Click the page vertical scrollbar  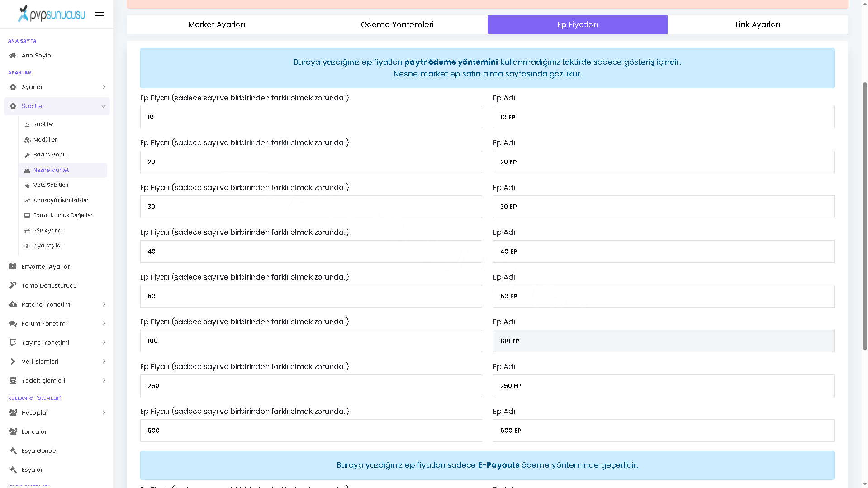[x=865, y=216]
